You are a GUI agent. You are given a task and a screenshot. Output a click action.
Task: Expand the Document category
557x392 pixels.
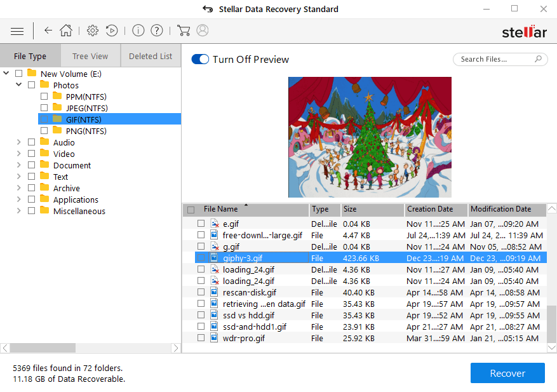pos(18,165)
